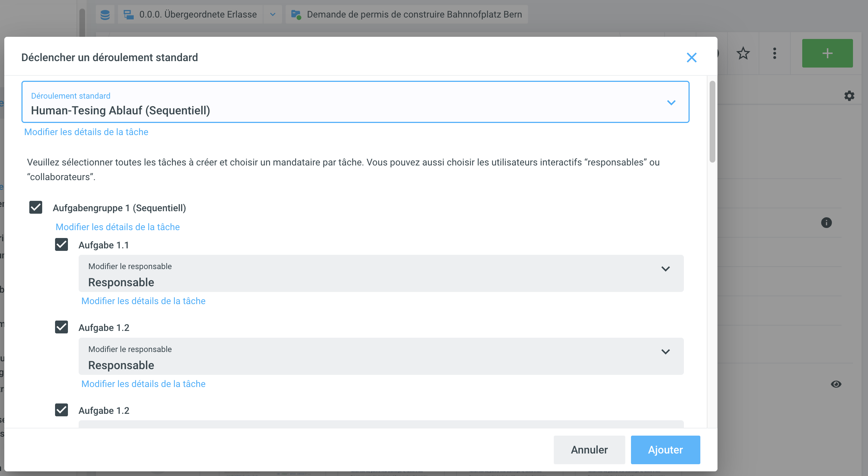Click the info circle icon

(826, 223)
